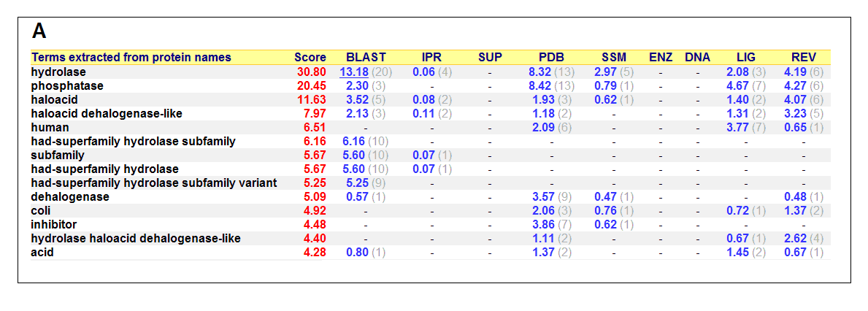868x311 pixels.
Task: Click BLAST score 0.80 for acid
Action: [356, 252]
